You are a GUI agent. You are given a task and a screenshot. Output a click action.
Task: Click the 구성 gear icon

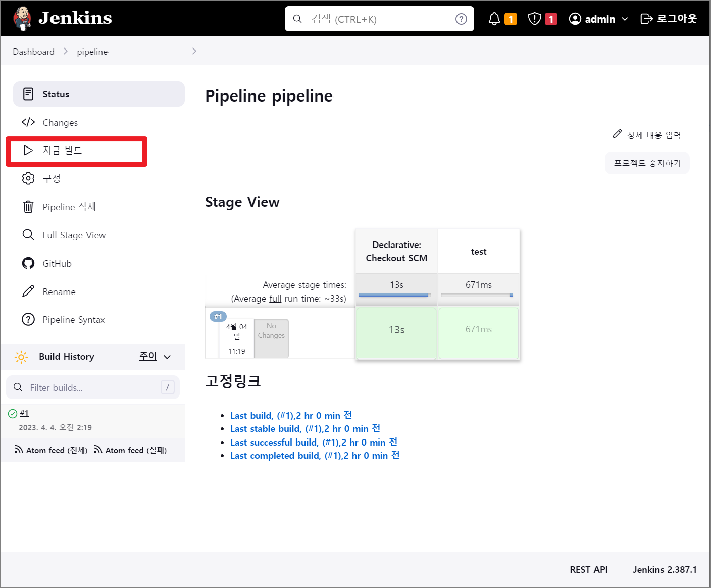click(x=28, y=178)
